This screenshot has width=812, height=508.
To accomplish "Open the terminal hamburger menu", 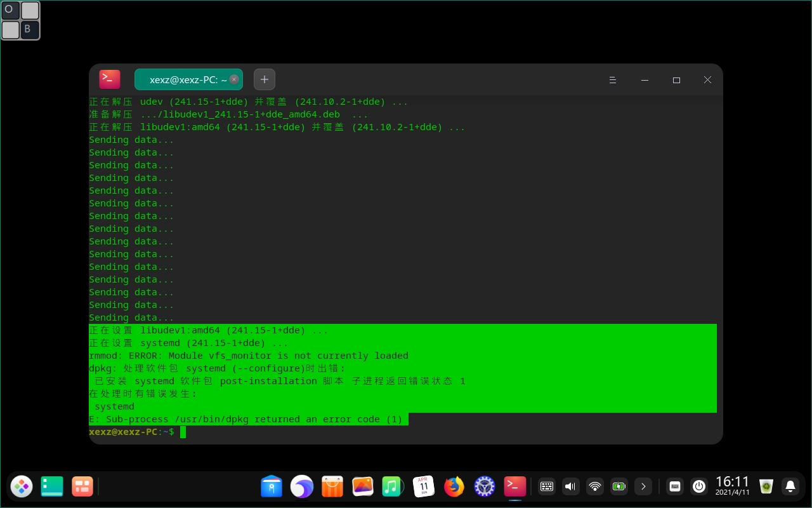I will pyautogui.click(x=613, y=80).
